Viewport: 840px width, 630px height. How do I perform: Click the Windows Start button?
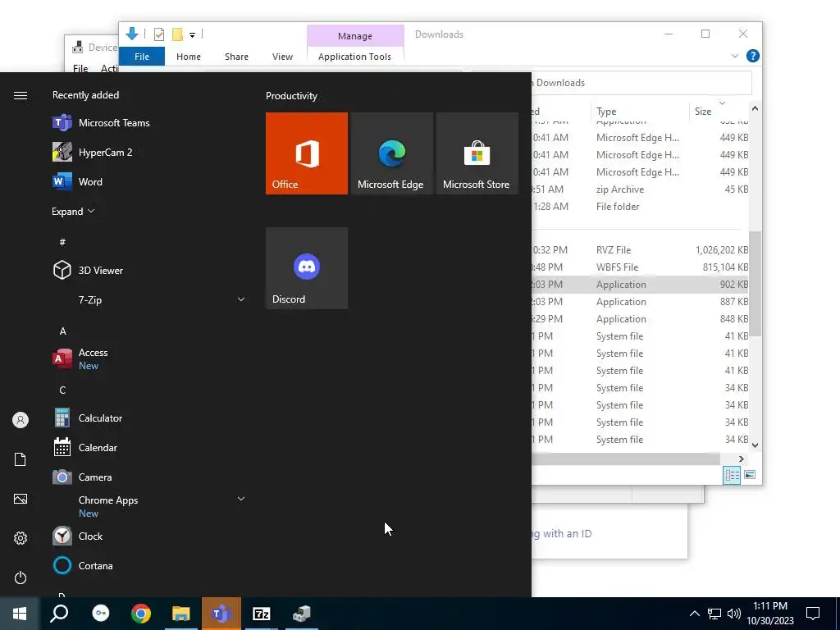click(x=20, y=614)
